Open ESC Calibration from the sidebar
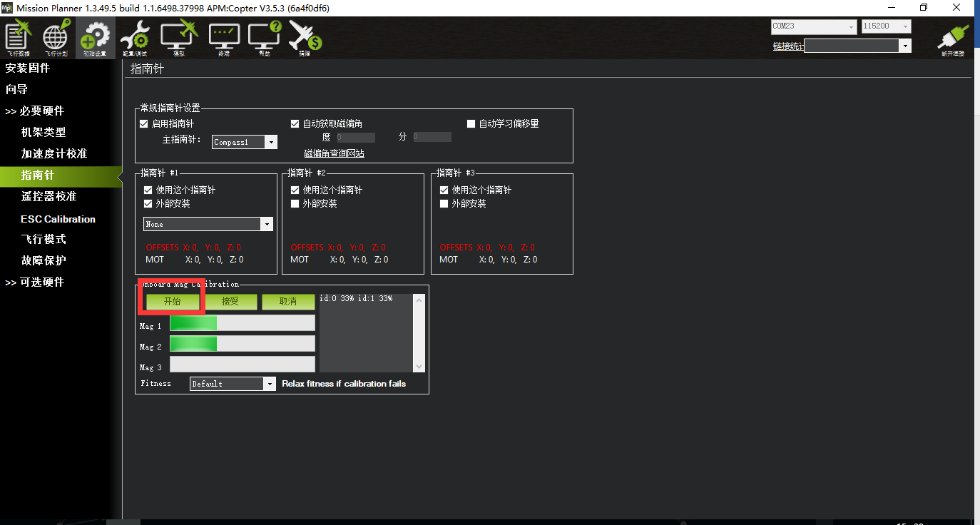Screen dimensions: 980x525 pyautogui.click(x=58, y=219)
